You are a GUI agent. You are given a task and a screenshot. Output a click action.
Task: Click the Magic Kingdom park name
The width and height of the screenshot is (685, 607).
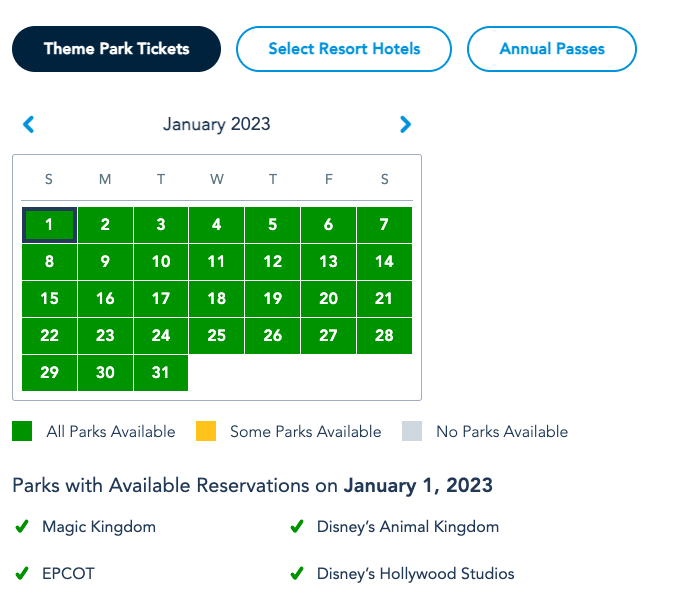coord(99,526)
